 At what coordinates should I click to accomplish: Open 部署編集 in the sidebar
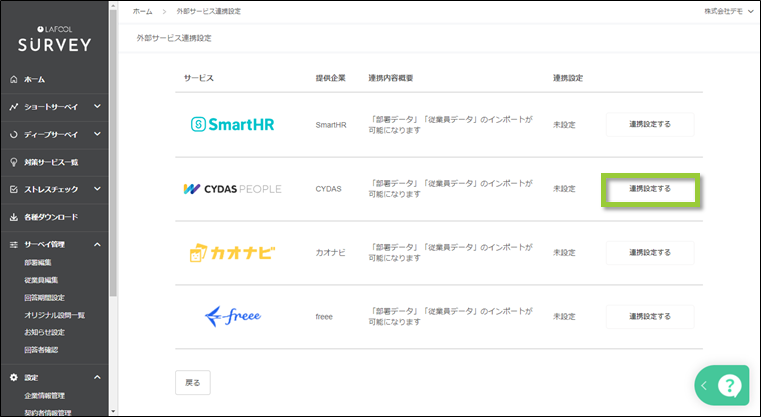[x=41, y=262]
